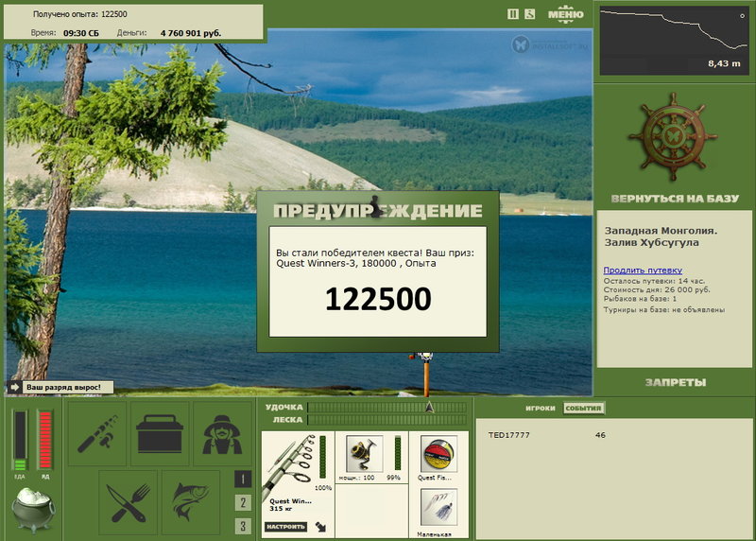Click the Время 09:30 СБ value
This screenshot has height=541, width=756.
(81, 33)
